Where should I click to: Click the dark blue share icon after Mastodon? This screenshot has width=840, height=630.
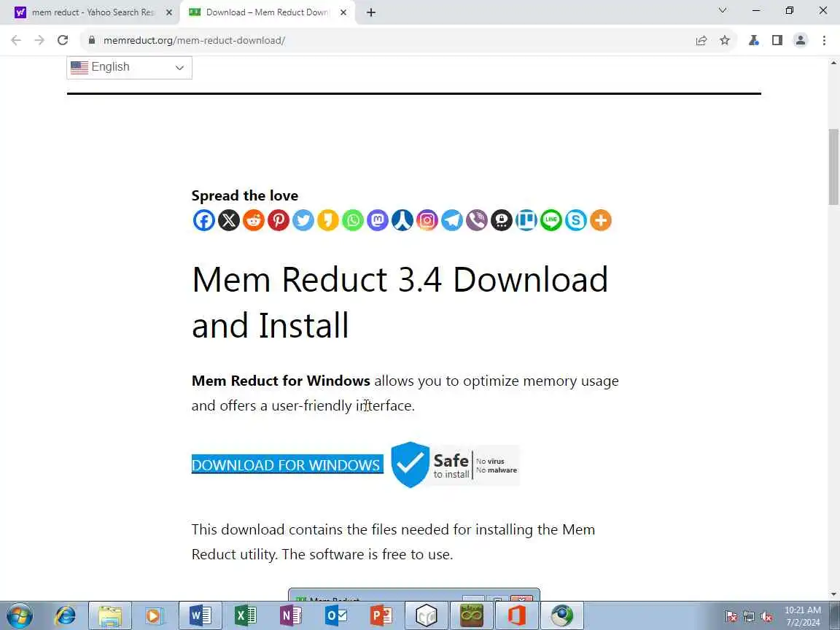402,220
